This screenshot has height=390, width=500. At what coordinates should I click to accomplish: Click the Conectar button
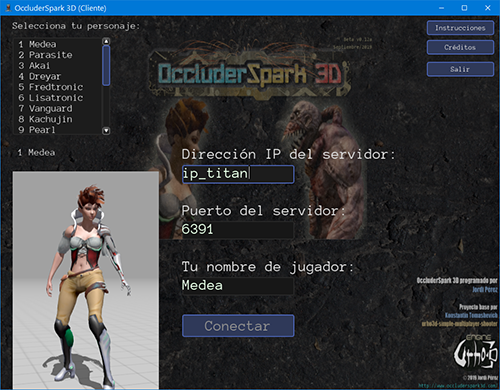point(238,326)
